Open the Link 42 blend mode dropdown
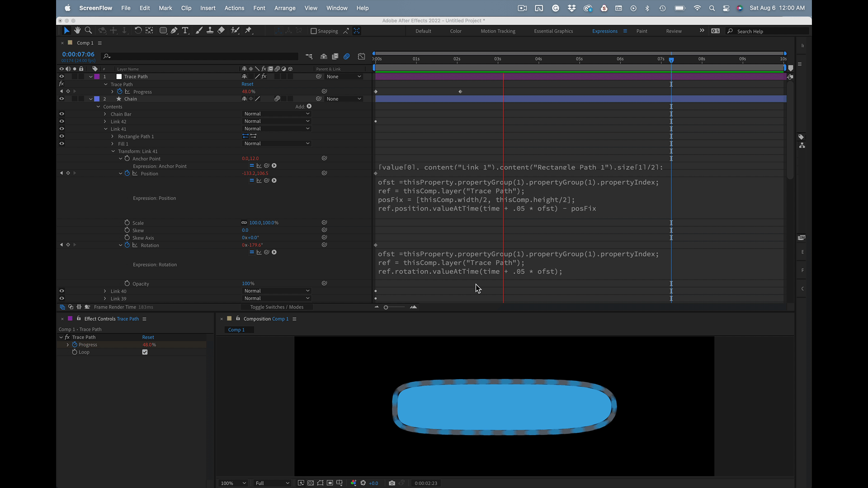868x488 pixels. click(x=277, y=121)
